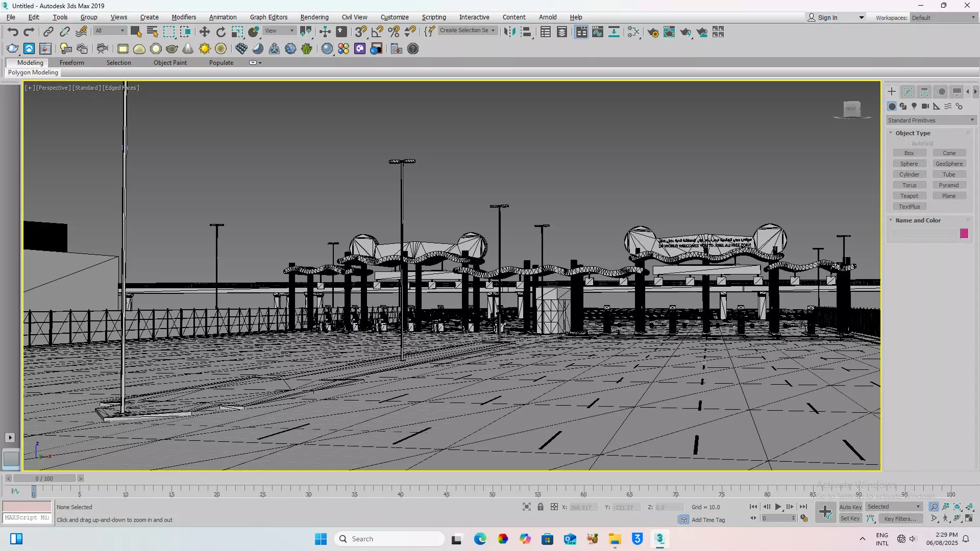Open the Sign In dropdown arrow
Image resolution: width=980 pixels, height=551 pixels.
click(x=862, y=17)
